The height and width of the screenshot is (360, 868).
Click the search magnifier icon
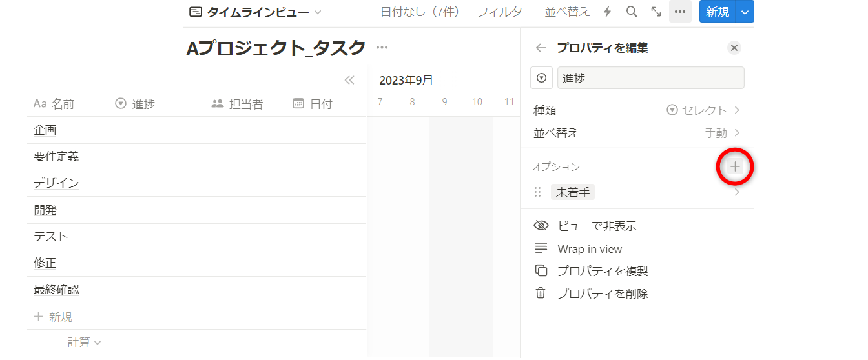tap(632, 12)
